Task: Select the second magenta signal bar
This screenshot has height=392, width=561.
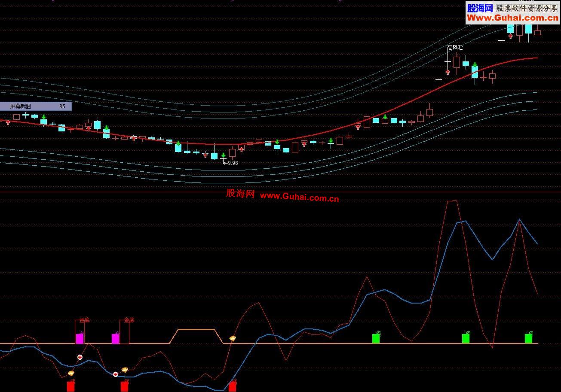Action: pyautogui.click(x=115, y=339)
